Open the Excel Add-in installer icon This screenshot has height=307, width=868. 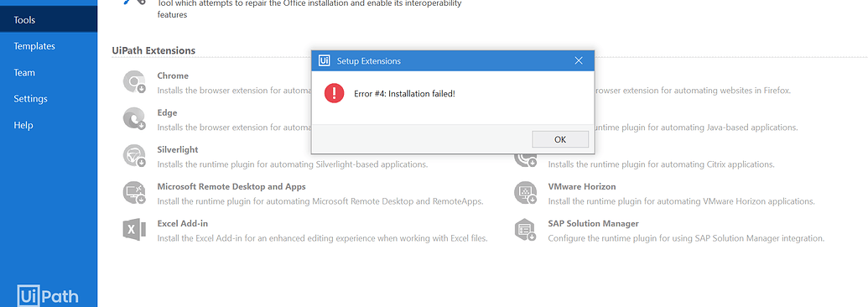(x=134, y=230)
